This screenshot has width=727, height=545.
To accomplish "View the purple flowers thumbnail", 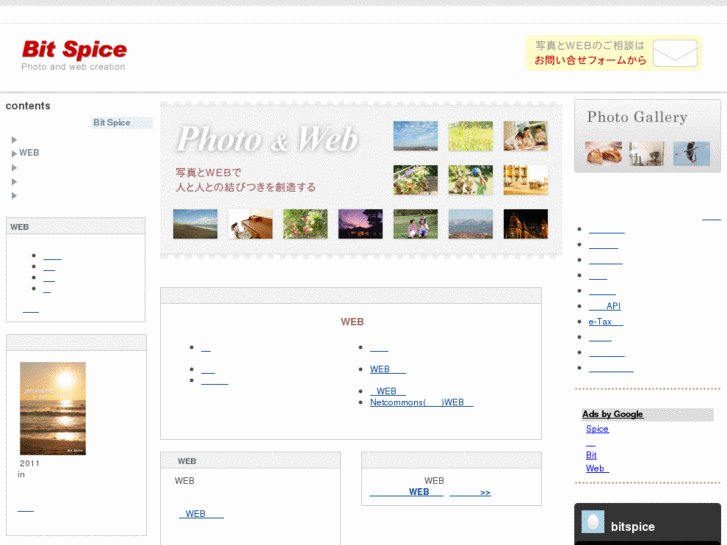I will 415,180.
